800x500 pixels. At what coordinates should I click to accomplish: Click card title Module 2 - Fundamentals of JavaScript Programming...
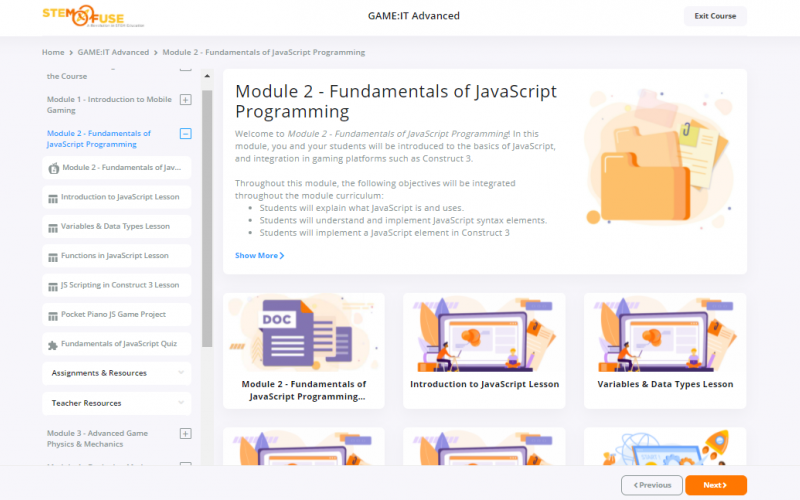tap(304, 390)
